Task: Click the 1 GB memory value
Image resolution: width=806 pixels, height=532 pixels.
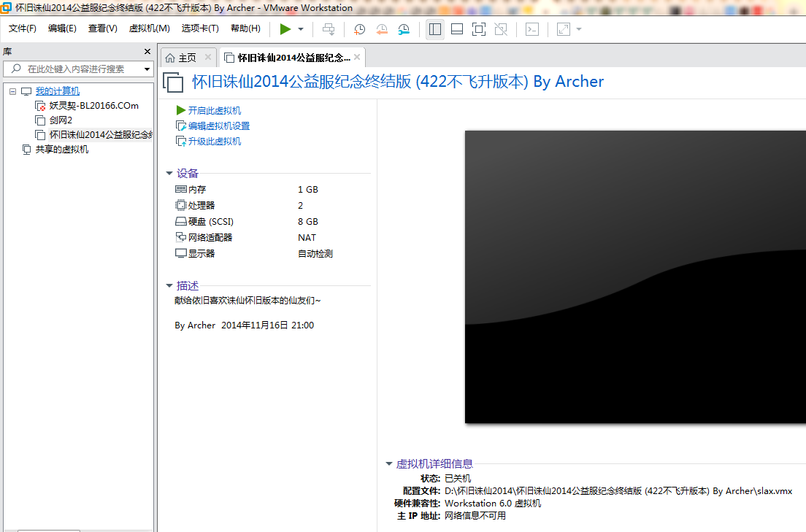Action: 308,190
